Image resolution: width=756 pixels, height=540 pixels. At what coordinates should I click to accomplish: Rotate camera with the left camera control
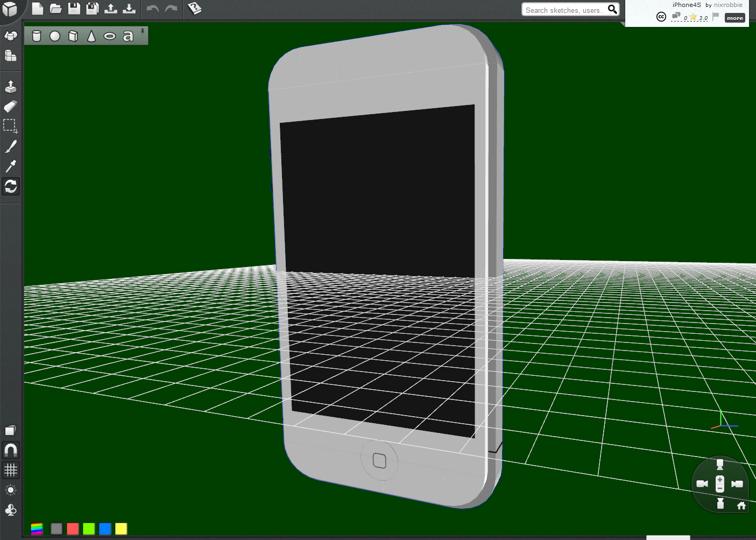tap(702, 483)
